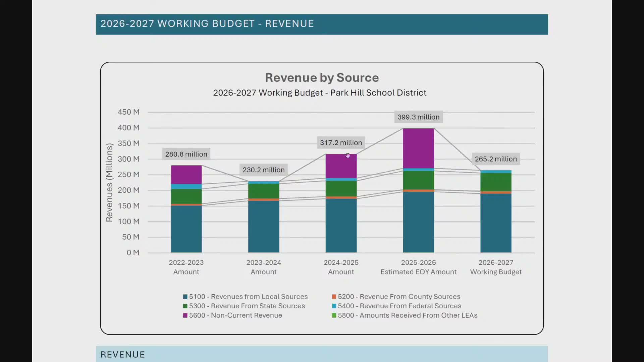Select the 2025-2026 Estimated EOY Amount label
Viewport: 644px width, 362px height.
coord(418,267)
